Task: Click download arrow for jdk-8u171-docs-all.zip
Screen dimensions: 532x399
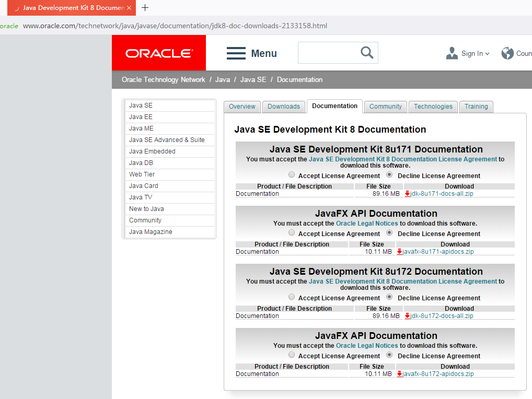Action: click(408, 194)
